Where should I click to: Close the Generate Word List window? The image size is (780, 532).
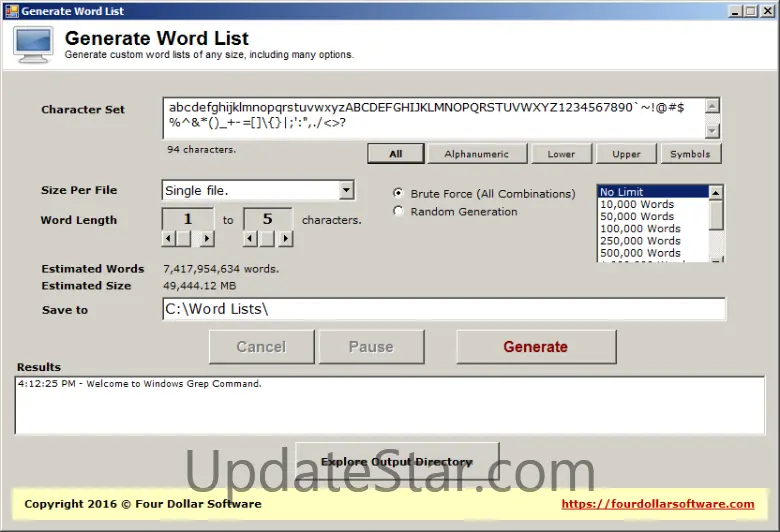coord(768,11)
